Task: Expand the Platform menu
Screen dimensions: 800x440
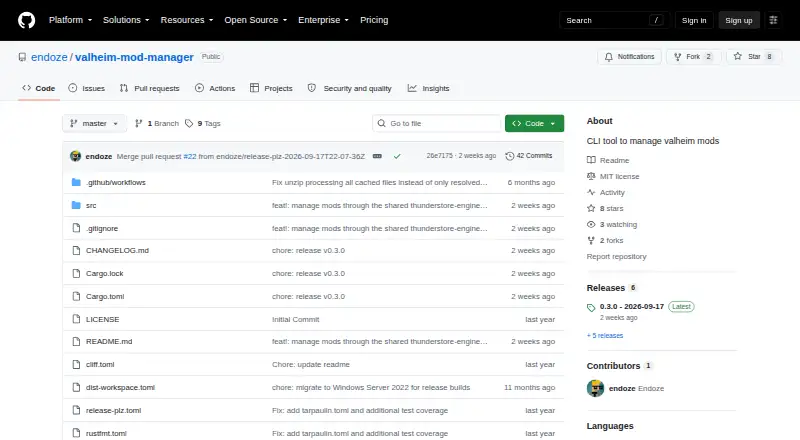Action: 70,20
